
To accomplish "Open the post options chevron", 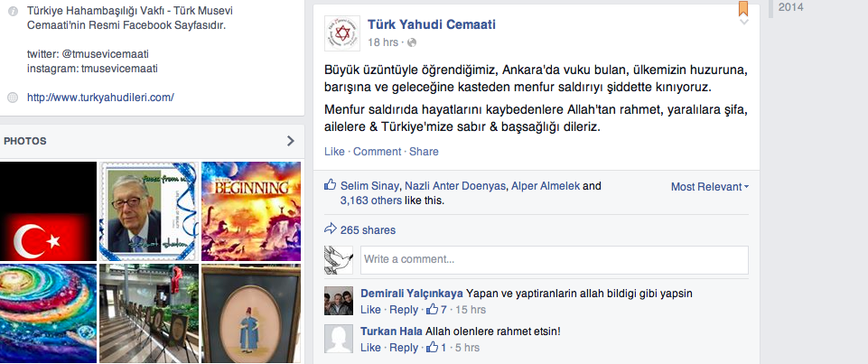I will 744,22.
